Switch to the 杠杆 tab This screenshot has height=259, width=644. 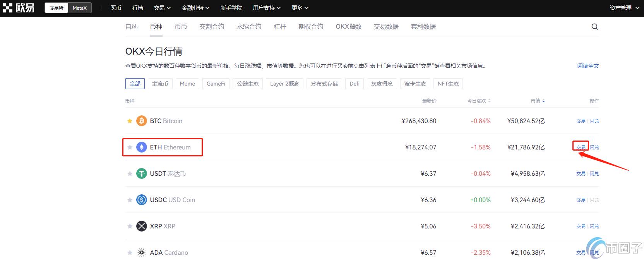[280, 27]
